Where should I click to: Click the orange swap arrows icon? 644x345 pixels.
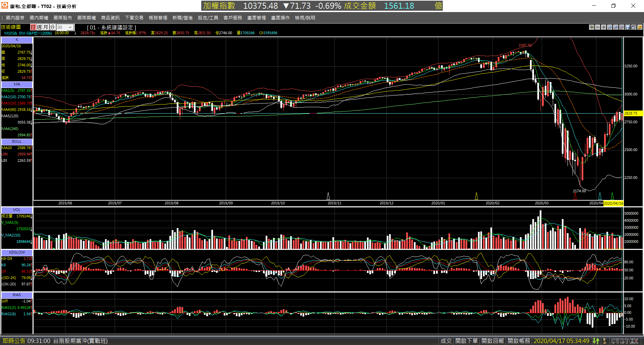[x=640, y=27]
